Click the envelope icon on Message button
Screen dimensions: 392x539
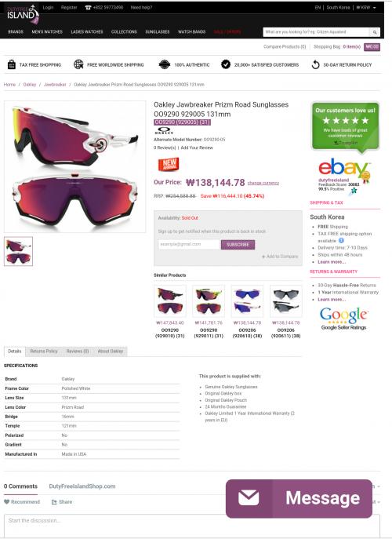click(249, 497)
